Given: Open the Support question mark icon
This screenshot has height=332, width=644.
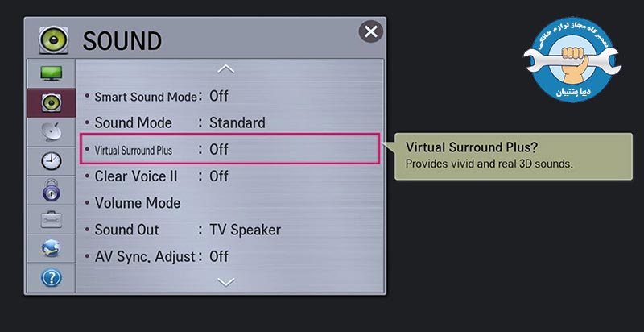Looking at the screenshot, I should click(52, 278).
